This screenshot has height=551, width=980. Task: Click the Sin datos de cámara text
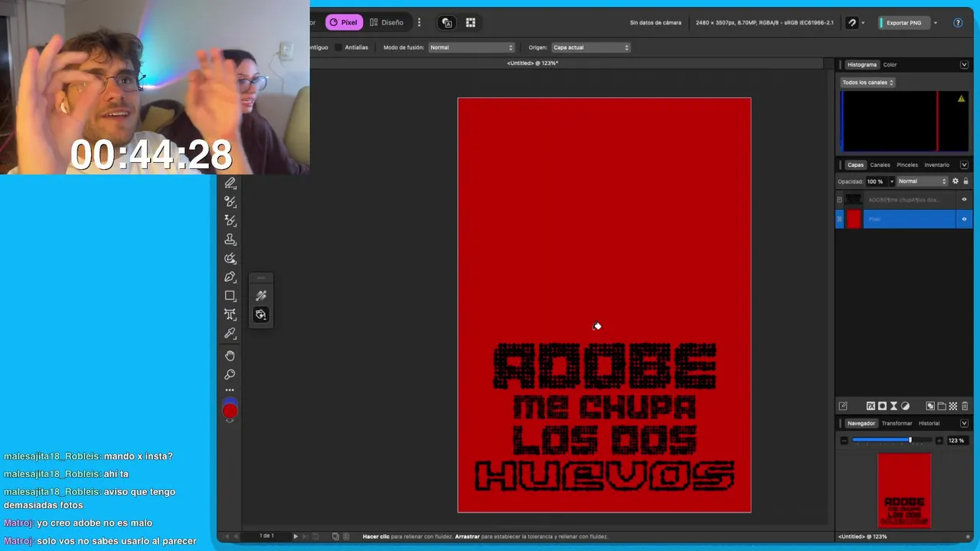tap(655, 23)
